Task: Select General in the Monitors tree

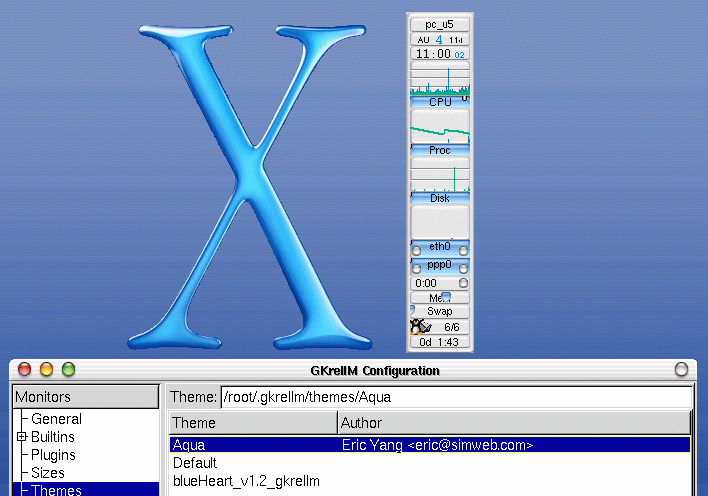Action: [x=56, y=419]
